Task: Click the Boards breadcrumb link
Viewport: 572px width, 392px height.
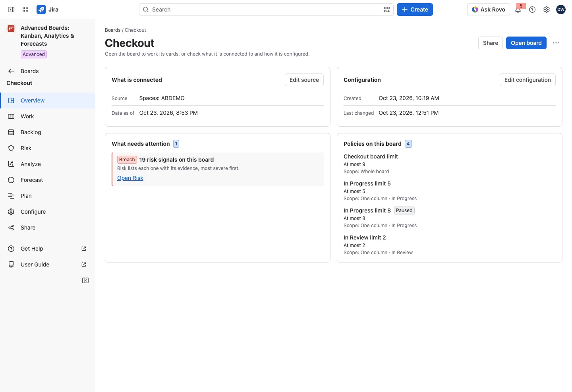Action: pos(113,30)
